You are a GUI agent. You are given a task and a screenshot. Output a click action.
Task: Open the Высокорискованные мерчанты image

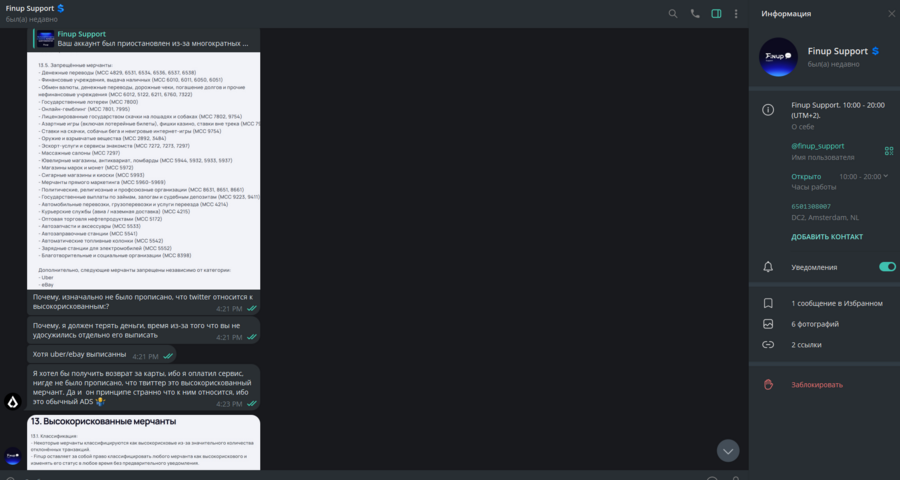click(x=143, y=442)
